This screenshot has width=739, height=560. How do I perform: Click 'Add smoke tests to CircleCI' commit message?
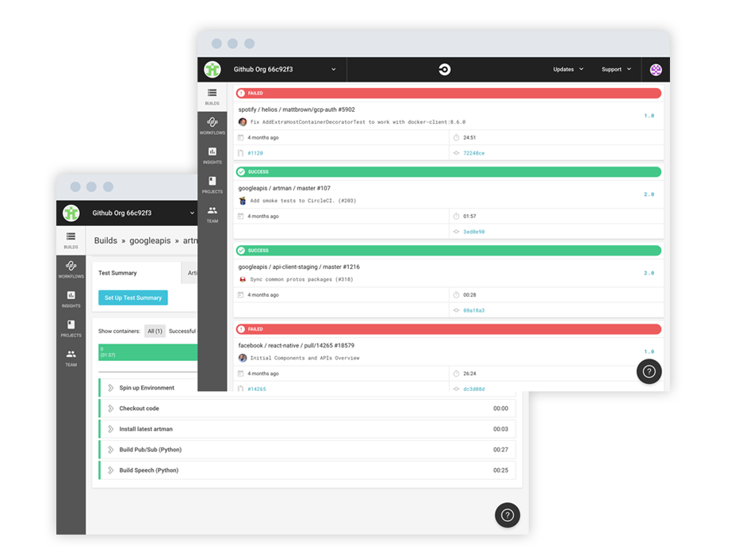tap(303, 201)
